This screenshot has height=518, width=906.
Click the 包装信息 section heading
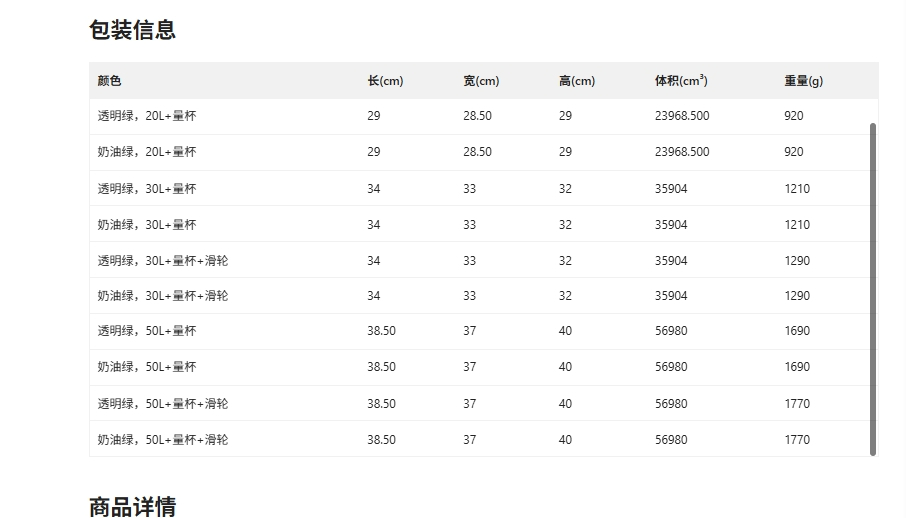[x=132, y=30]
